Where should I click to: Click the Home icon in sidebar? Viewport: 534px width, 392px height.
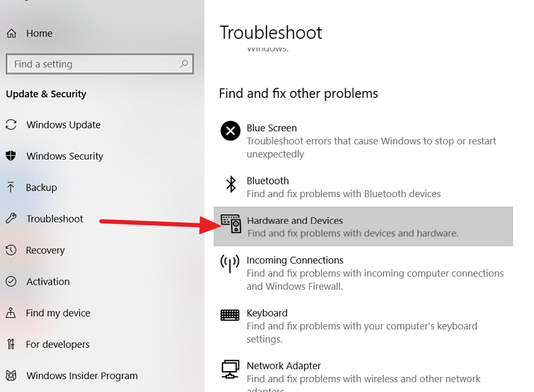(11, 34)
